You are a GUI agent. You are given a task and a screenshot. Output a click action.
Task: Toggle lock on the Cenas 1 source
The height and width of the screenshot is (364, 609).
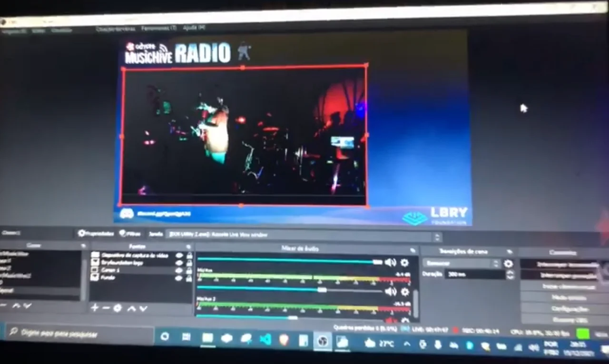189,270
